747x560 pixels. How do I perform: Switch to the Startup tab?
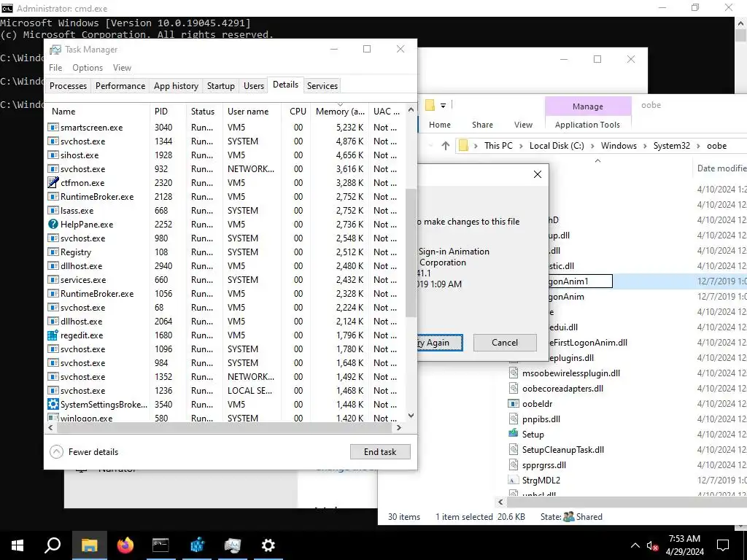point(220,86)
